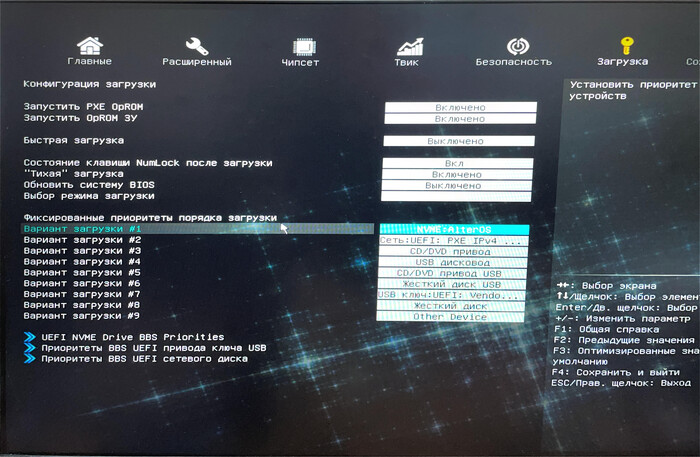Click arrow icon beside UEFI NVME Drive BBS Priorities

point(30,337)
